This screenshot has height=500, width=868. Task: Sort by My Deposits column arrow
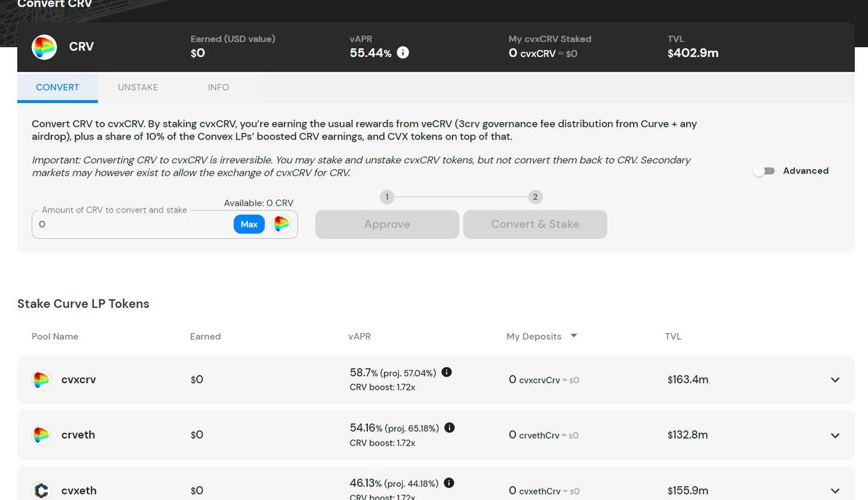[573, 336]
